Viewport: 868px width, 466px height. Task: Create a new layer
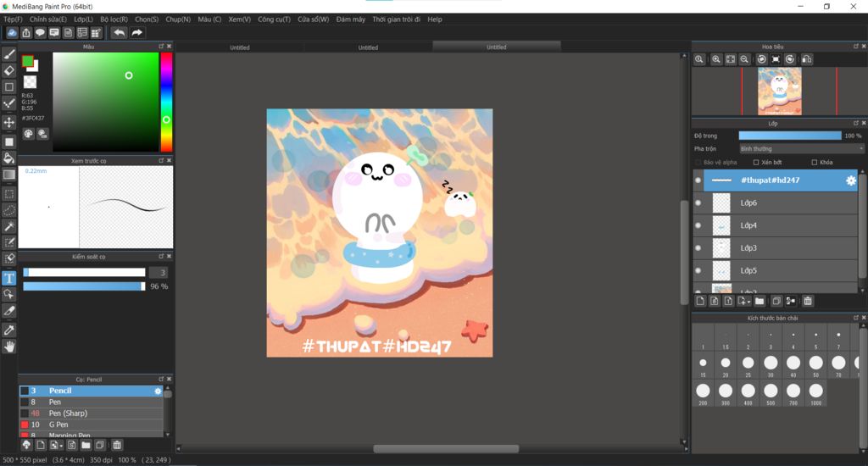click(x=700, y=301)
